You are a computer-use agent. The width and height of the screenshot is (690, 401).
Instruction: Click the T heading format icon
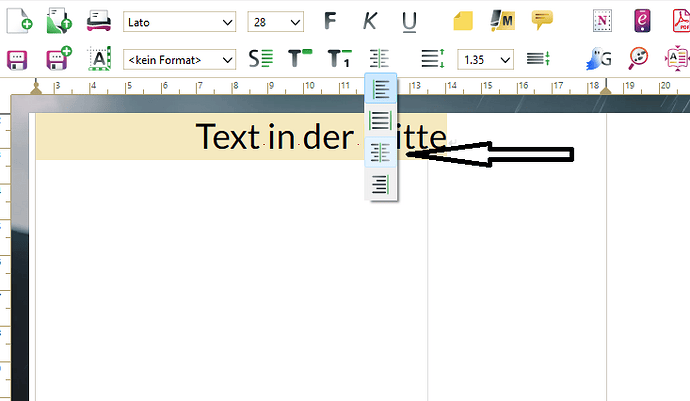click(300, 59)
